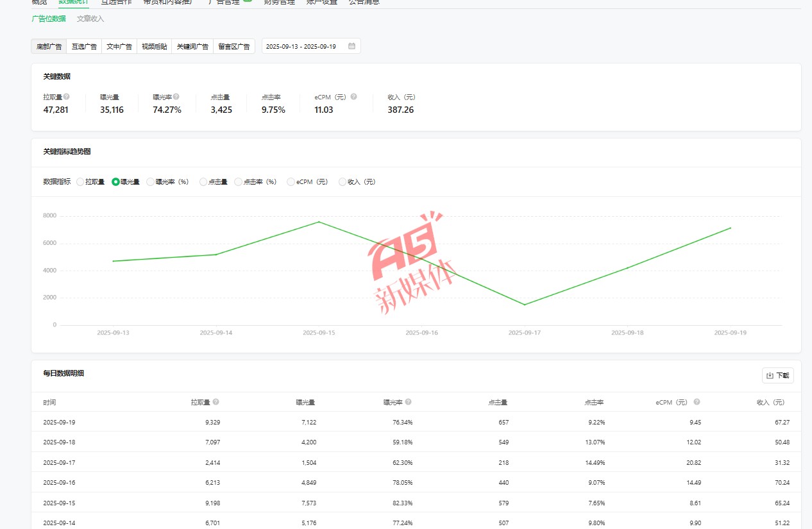Open date range picker 2025-09-13 - 2025-09-19
This screenshot has height=529, width=812.
click(x=311, y=46)
